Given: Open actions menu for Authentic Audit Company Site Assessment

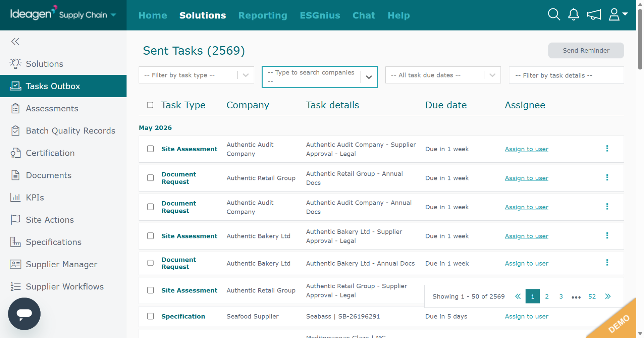Looking at the screenshot, I should pos(607,149).
